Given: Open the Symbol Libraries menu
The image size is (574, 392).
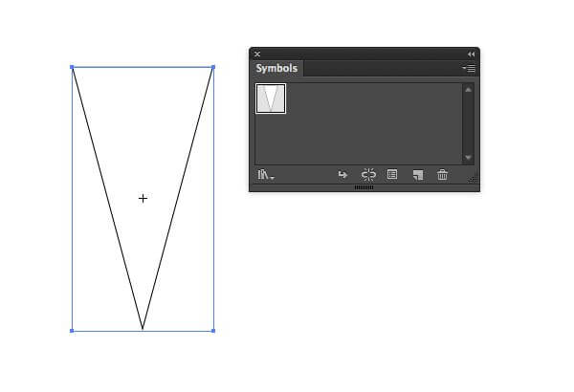Looking at the screenshot, I should [266, 175].
